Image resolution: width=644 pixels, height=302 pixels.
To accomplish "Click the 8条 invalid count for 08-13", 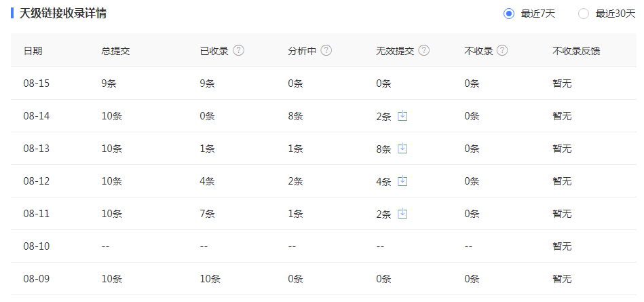I will click(383, 149).
